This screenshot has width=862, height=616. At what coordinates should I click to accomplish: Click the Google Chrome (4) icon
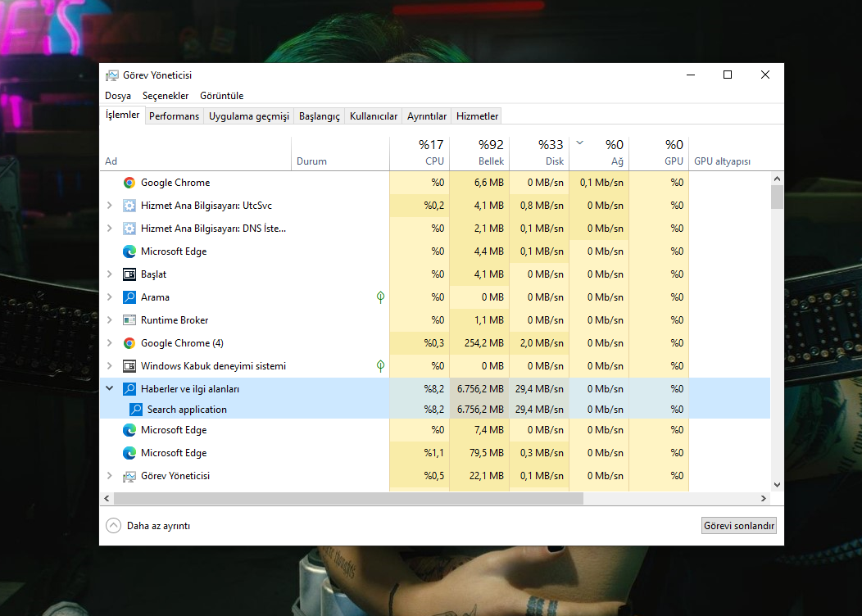click(x=129, y=343)
